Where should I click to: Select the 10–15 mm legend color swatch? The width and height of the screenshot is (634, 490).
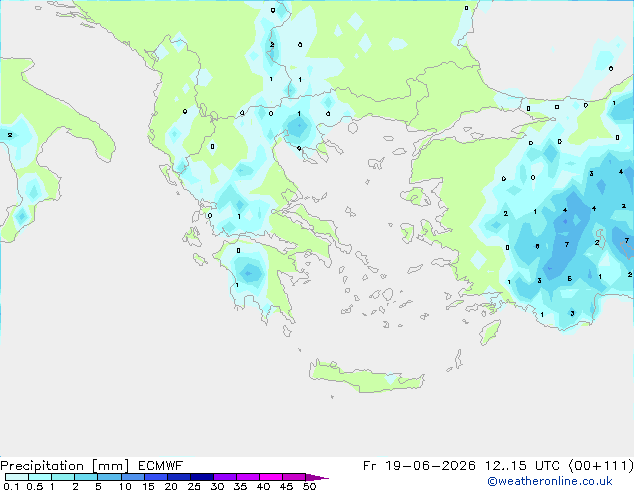tap(132, 477)
